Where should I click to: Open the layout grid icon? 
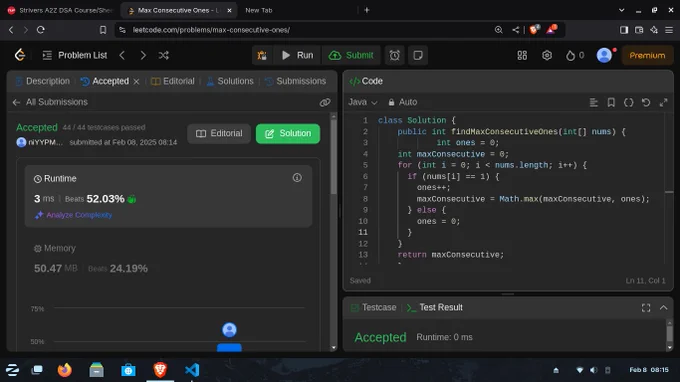(x=522, y=56)
